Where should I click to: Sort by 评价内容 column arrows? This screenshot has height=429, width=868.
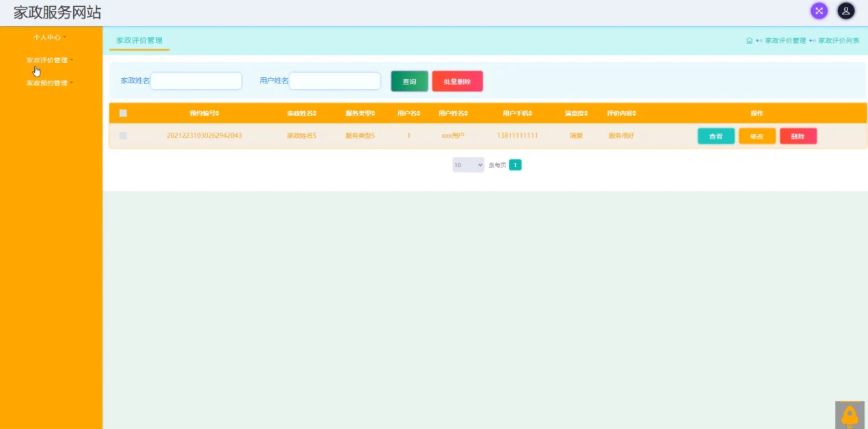point(635,114)
